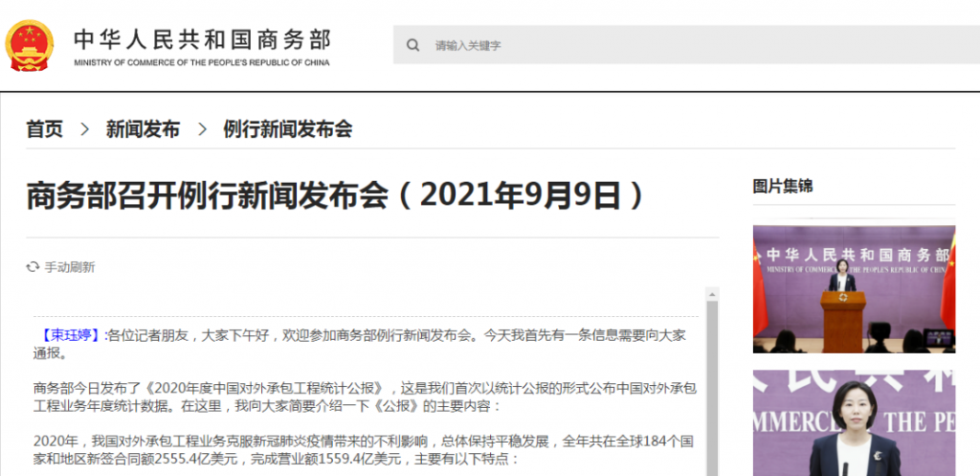This screenshot has width=980, height=476.
Task: Click the national emblem logo
Action: [30, 46]
